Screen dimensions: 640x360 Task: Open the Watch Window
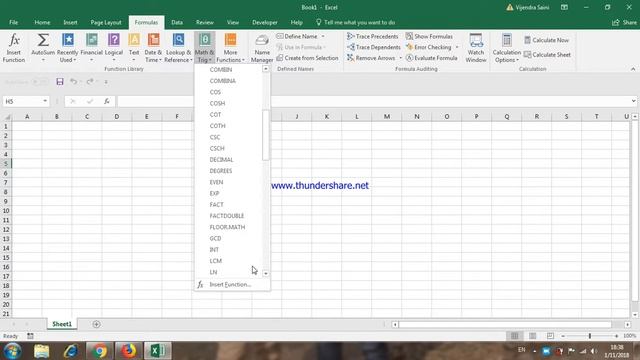pos(476,48)
